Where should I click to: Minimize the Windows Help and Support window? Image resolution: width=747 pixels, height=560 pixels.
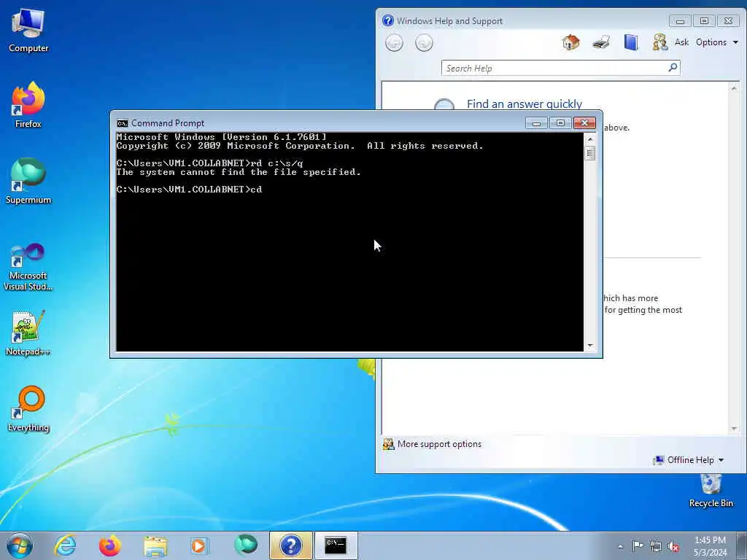point(680,21)
